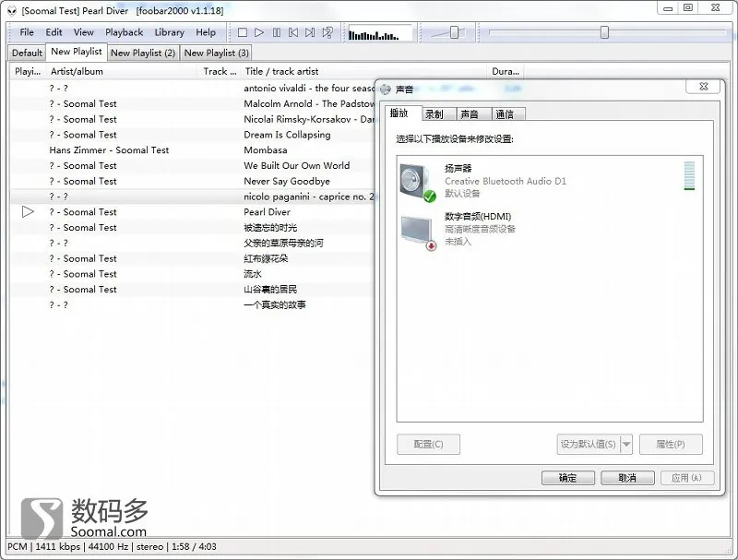Pause playback using the toolbar
Viewport: 738px width, 560px height.
[276, 32]
